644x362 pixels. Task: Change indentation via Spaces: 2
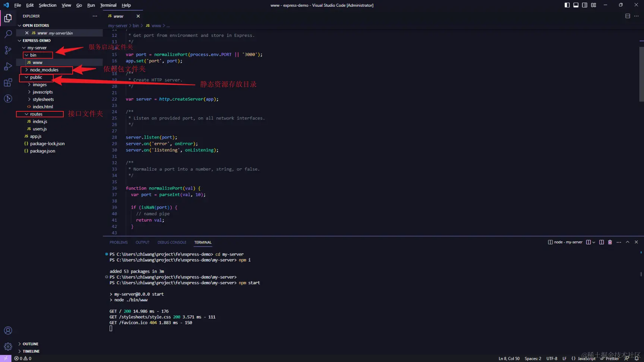coord(533,358)
